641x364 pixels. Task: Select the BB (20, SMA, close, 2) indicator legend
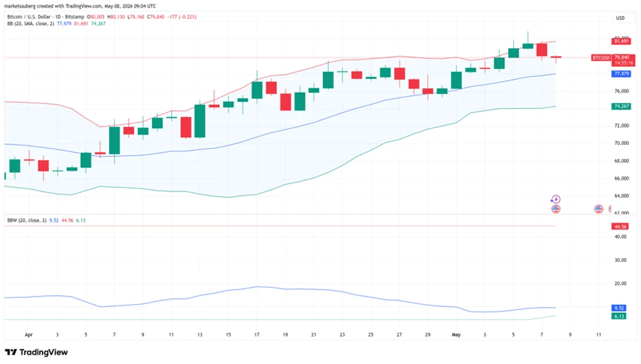[30, 24]
